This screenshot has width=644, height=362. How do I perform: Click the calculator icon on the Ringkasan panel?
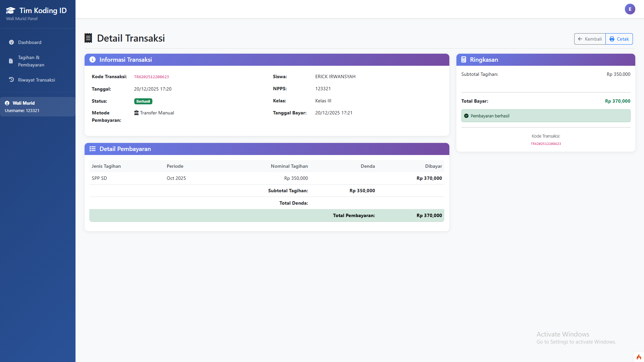point(464,59)
